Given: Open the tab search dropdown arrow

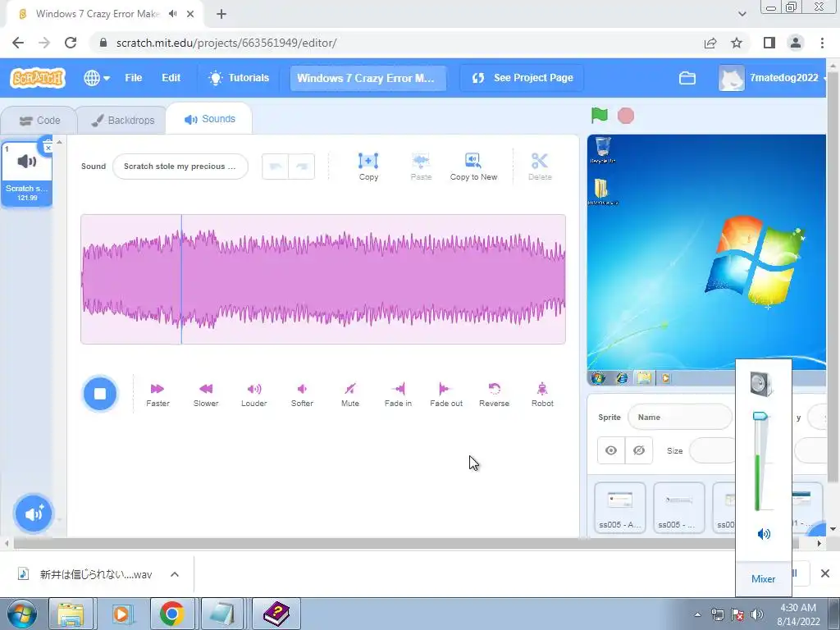Looking at the screenshot, I should (742, 14).
